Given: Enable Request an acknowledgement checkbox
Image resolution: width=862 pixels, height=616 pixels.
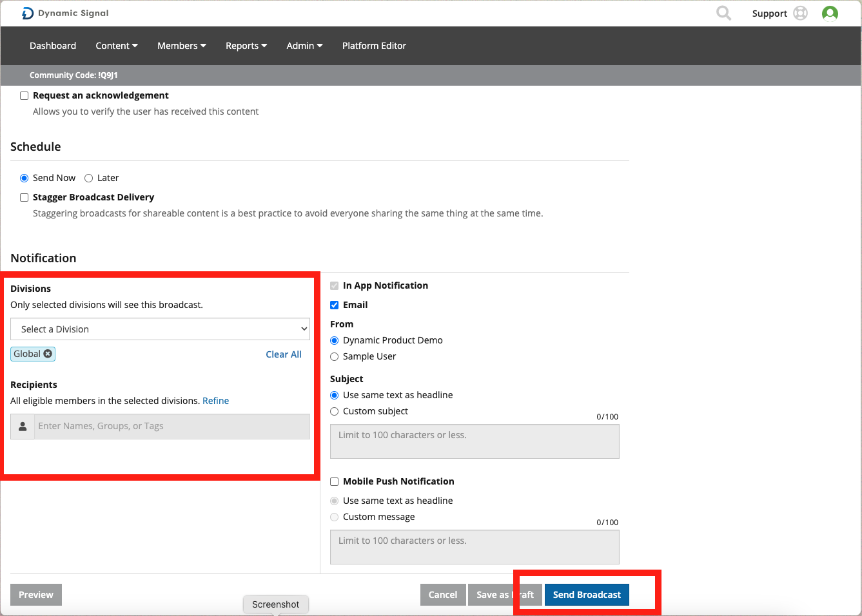Looking at the screenshot, I should tap(24, 95).
